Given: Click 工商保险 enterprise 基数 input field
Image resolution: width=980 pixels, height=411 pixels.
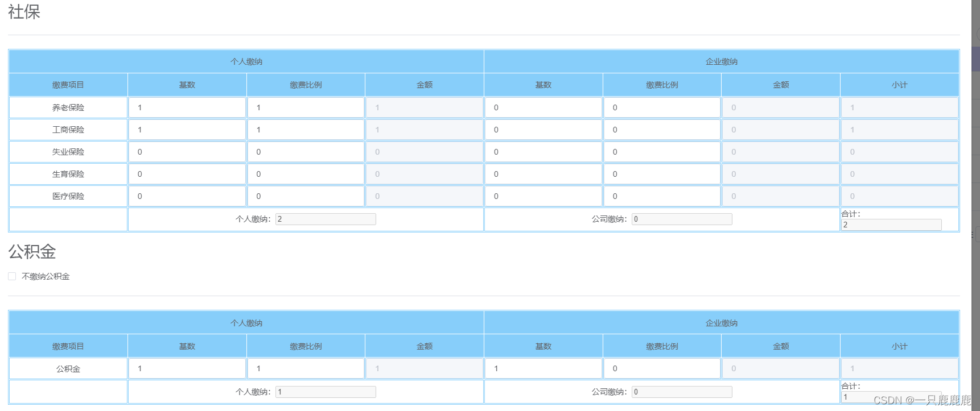Looking at the screenshot, I should point(543,130).
